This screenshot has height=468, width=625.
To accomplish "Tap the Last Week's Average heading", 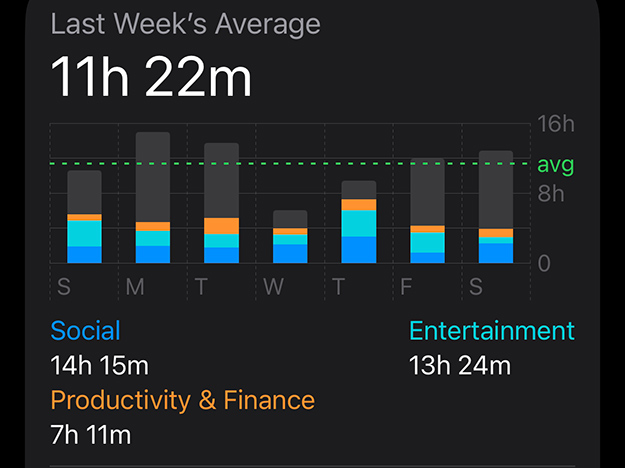I will click(x=186, y=24).
